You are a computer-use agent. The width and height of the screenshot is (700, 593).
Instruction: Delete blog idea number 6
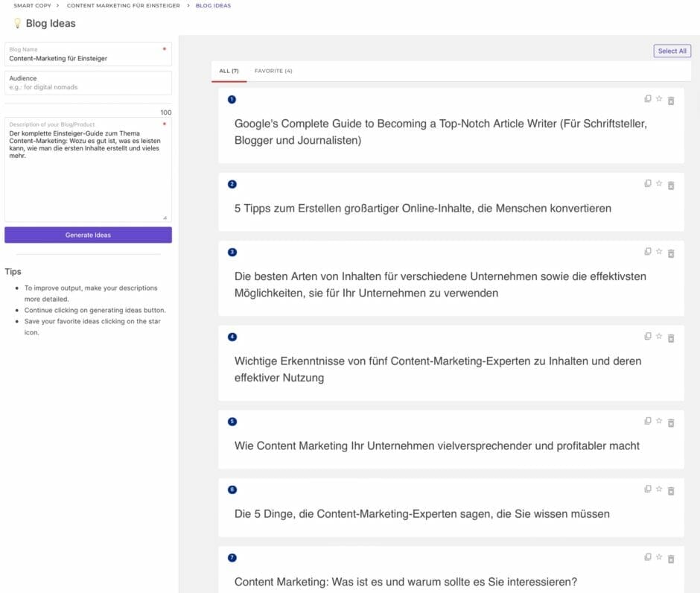tap(671, 491)
